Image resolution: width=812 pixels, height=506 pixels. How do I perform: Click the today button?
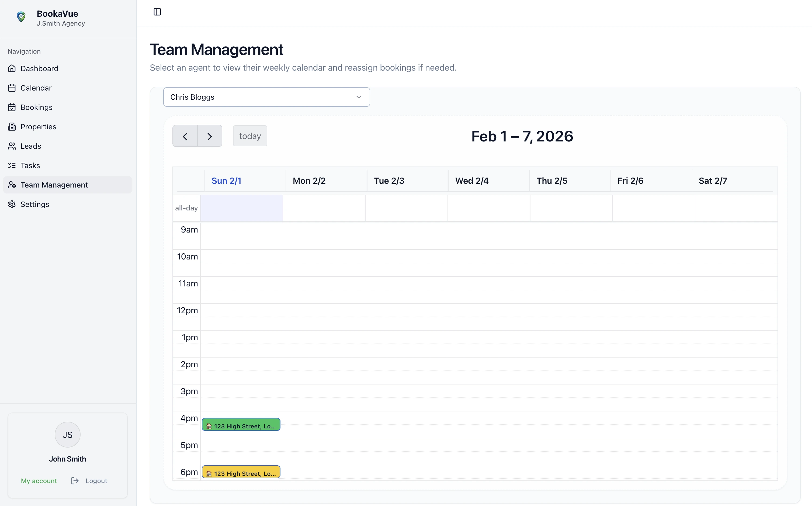click(x=250, y=136)
